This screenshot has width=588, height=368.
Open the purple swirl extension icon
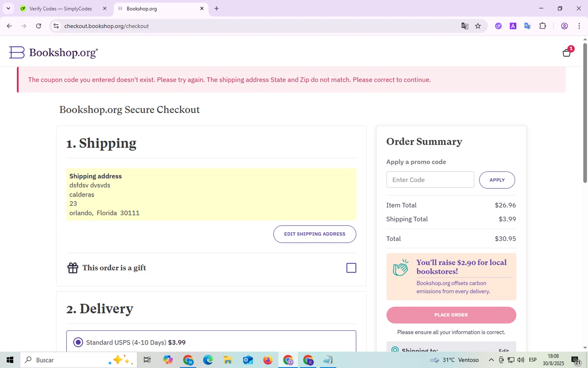click(498, 26)
